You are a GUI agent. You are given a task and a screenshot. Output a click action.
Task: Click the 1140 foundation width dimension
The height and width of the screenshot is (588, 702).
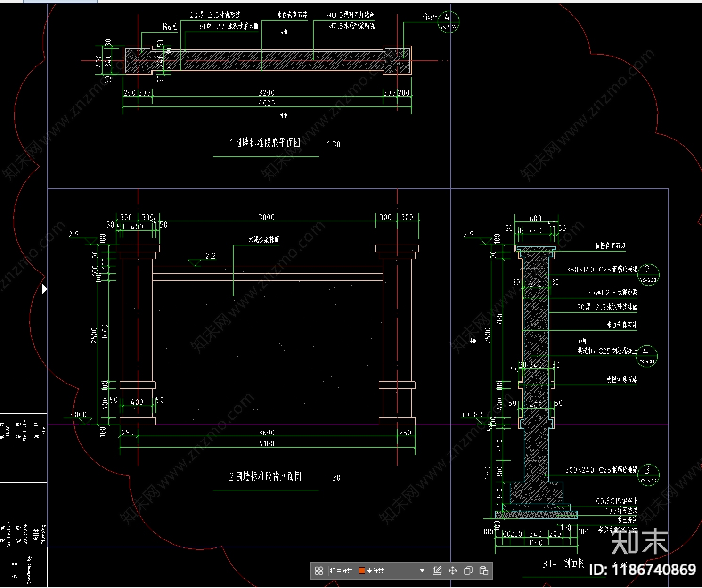coord(535,543)
